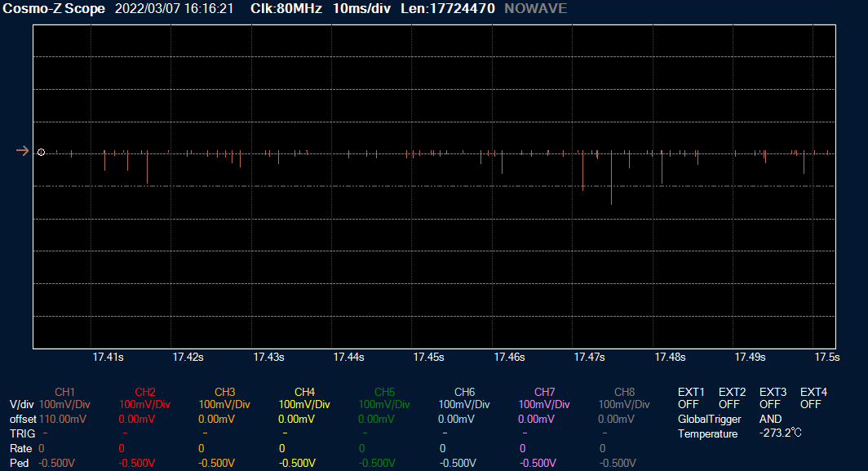
Task: Click the Clk:80MHz clock setting
Action: (286, 9)
